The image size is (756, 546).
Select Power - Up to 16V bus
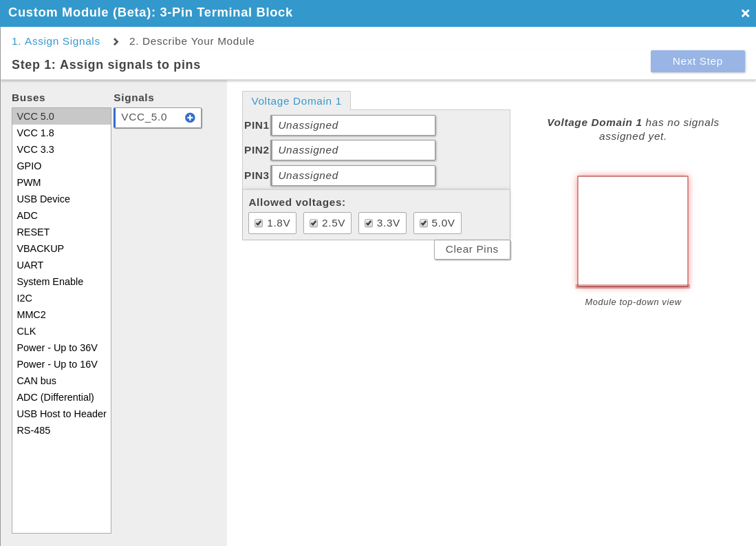point(62,364)
